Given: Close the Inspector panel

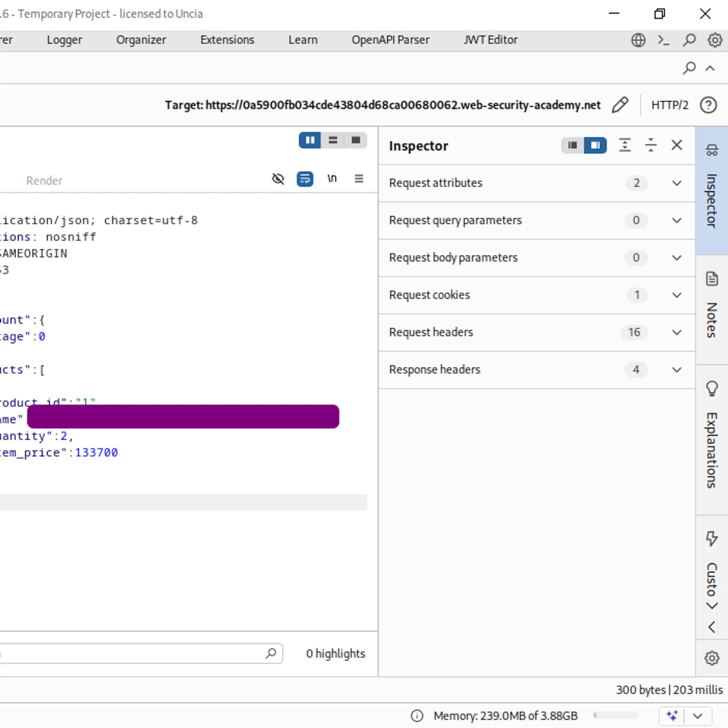Looking at the screenshot, I should 676,145.
